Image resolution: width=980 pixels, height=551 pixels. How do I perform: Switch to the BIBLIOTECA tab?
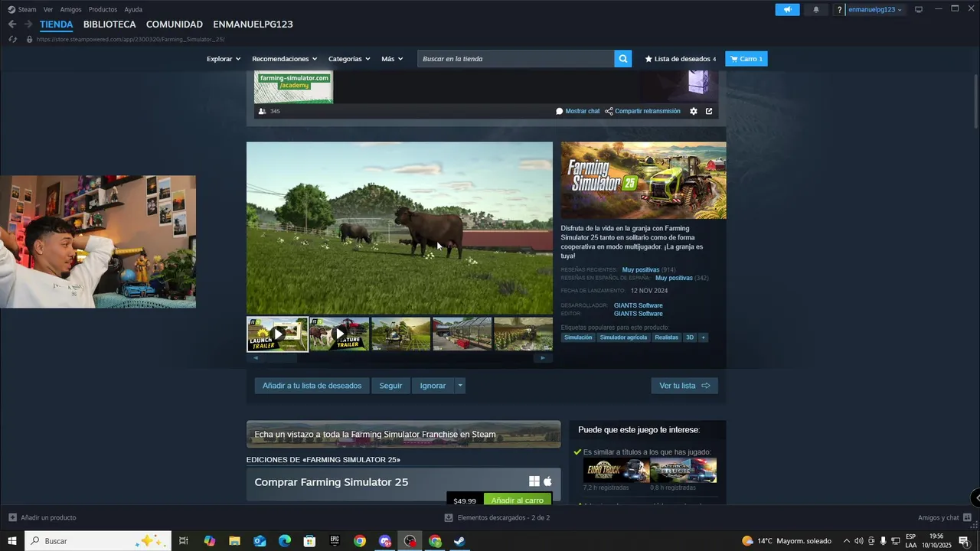point(109,24)
